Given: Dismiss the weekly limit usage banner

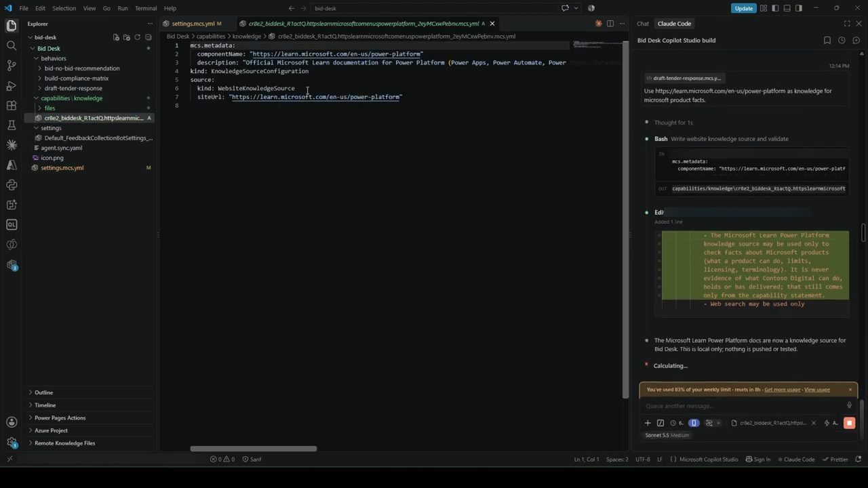Looking at the screenshot, I should pos(850,390).
